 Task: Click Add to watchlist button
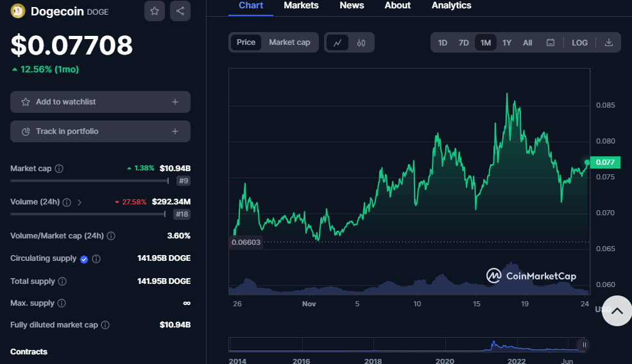(x=100, y=102)
